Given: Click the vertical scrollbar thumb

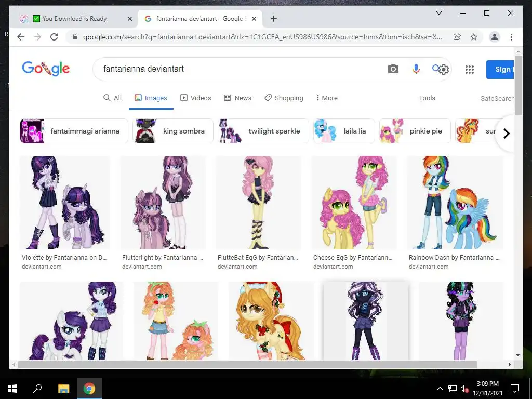Looking at the screenshot, I should 518,85.
